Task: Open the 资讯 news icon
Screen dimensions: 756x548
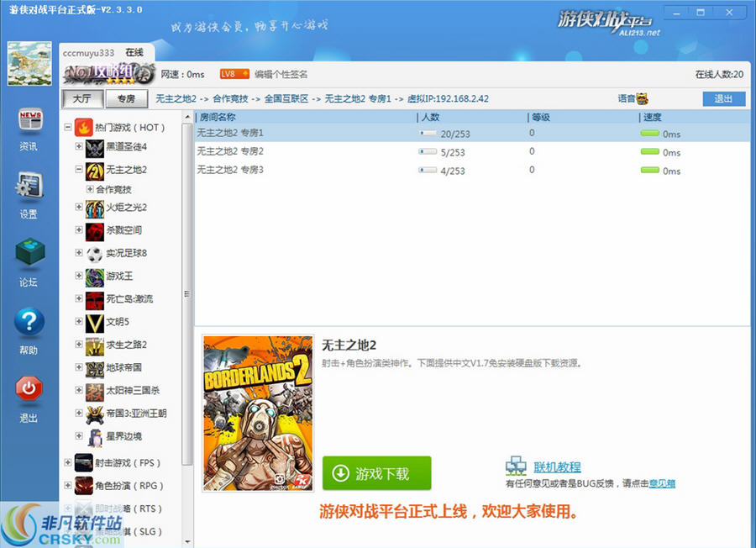Action: 30,119
